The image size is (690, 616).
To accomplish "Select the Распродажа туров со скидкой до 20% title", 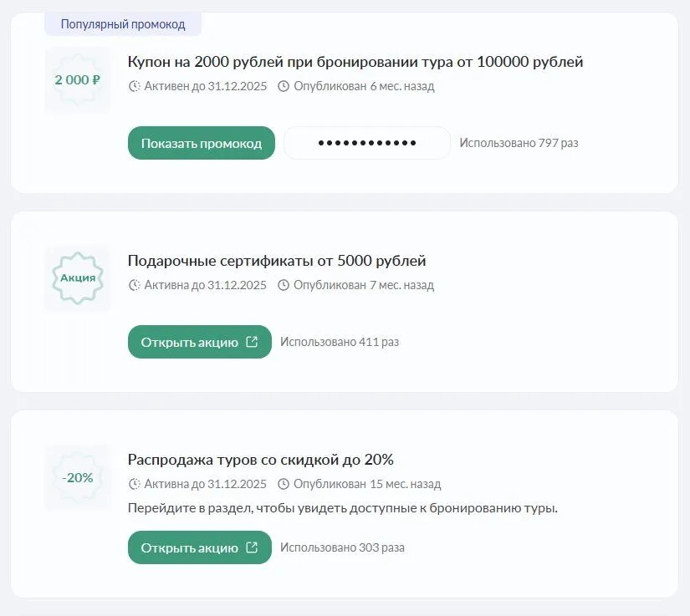I will coord(261,459).
